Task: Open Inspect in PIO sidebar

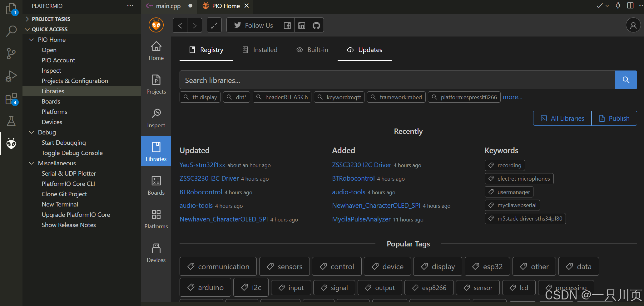Action: click(x=156, y=118)
